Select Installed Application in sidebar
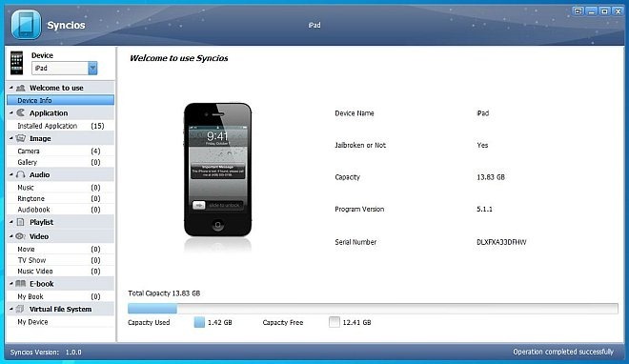This screenshot has width=629, height=364. (x=60, y=126)
